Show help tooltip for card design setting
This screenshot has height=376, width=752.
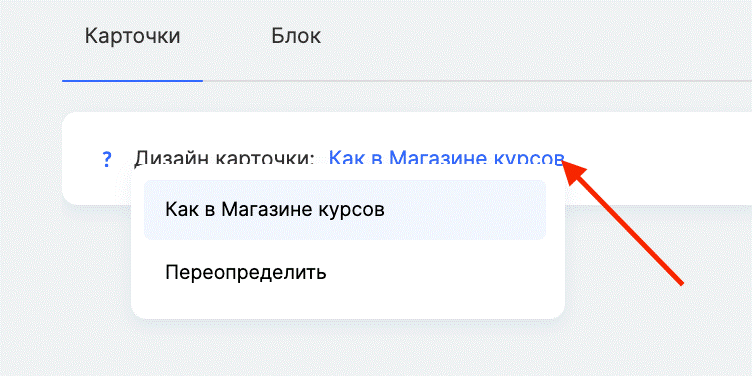click(107, 159)
